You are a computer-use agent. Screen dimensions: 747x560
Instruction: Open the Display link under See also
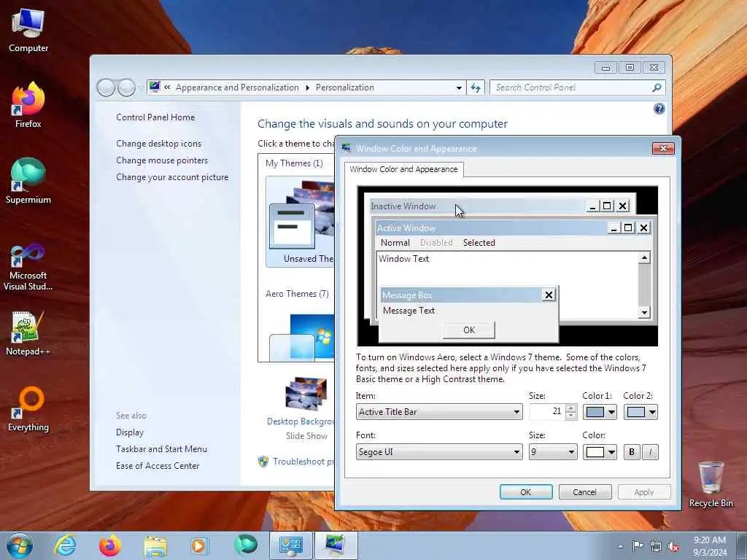tap(130, 432)
